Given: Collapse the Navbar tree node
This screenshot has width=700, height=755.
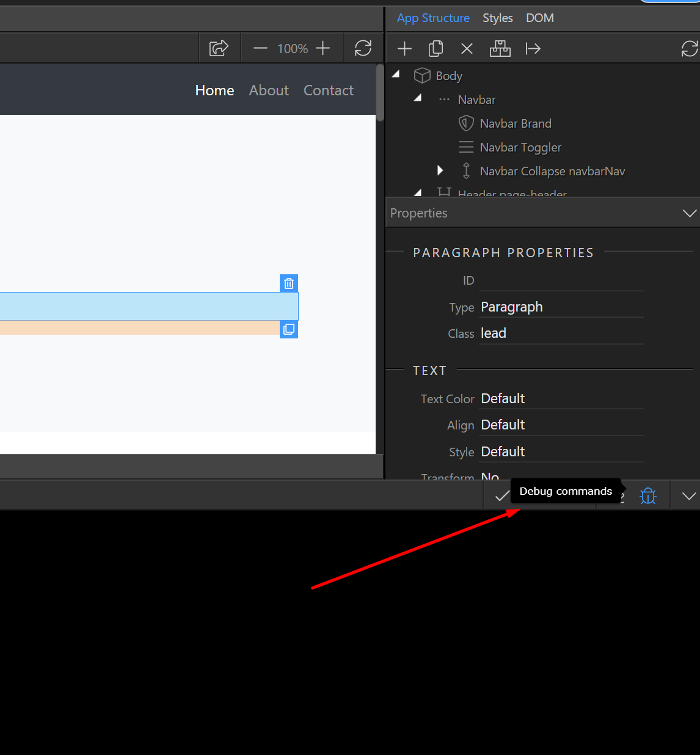Looking at the screenshot, I should coord(418,98).
